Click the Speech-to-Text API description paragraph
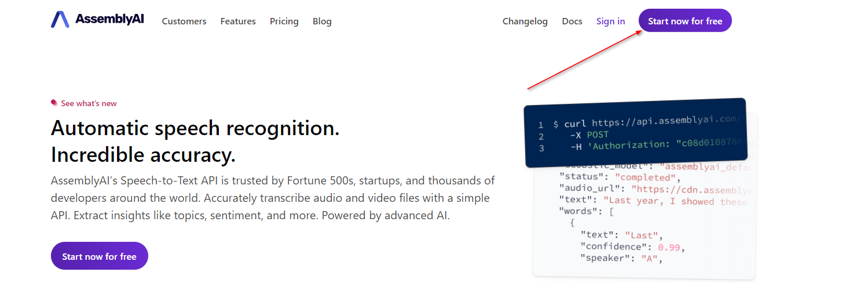Screen dimensions: 868x283 (x=272, y=198)
